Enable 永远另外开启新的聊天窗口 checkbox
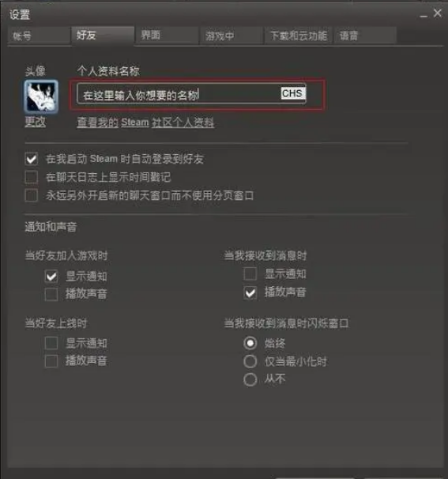This screenshot has width=448, height=479. 32,195
